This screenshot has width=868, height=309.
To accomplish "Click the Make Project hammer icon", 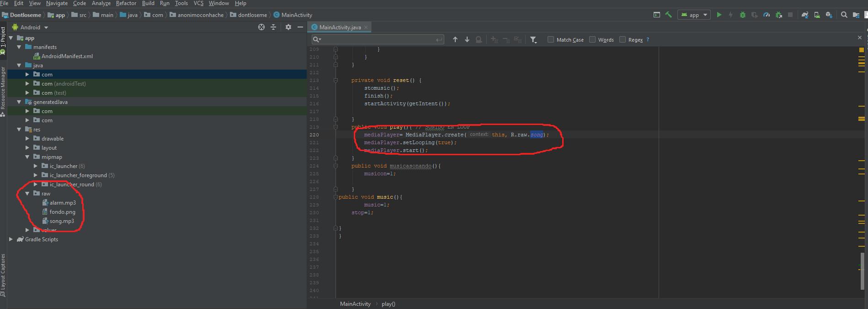I will click(x=668, y=15).
